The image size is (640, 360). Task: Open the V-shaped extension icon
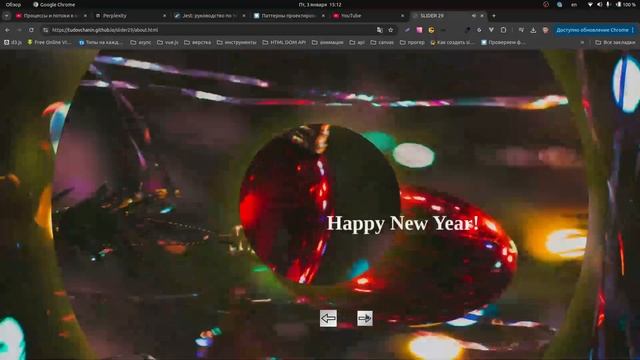click(x=491, y=30)
